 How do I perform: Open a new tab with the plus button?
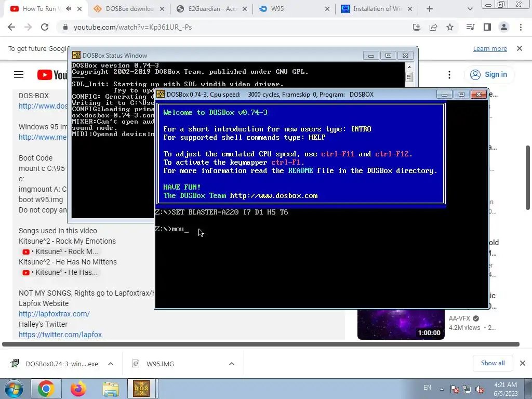[x=430, y=9]
